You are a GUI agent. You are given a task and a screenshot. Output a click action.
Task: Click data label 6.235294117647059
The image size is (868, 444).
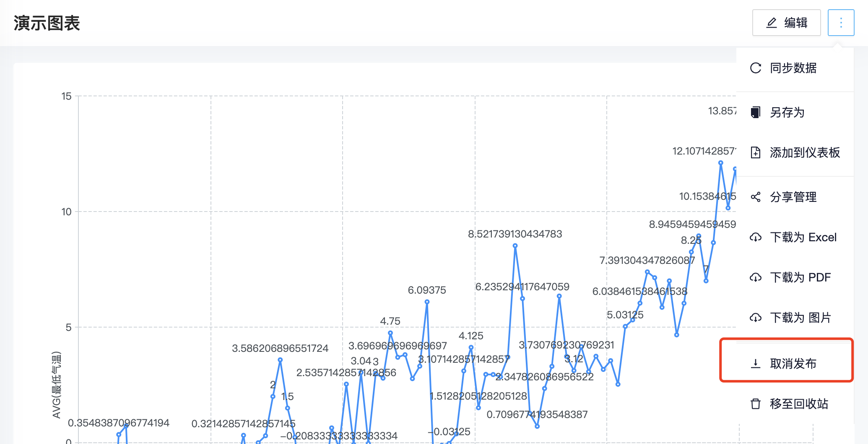(522, 287)
